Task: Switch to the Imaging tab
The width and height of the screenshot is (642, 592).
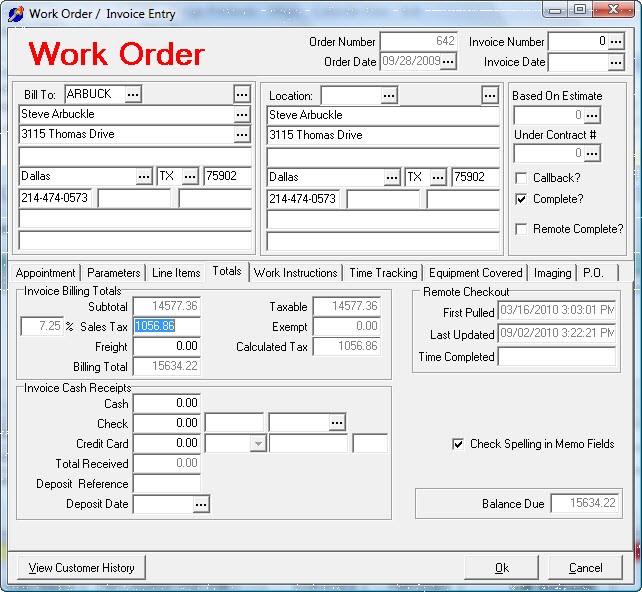Action: pos(552,273)
